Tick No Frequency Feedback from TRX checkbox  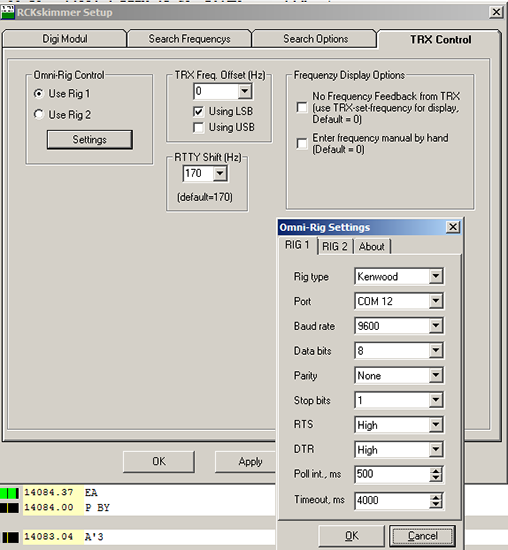[x=302, y=107]
